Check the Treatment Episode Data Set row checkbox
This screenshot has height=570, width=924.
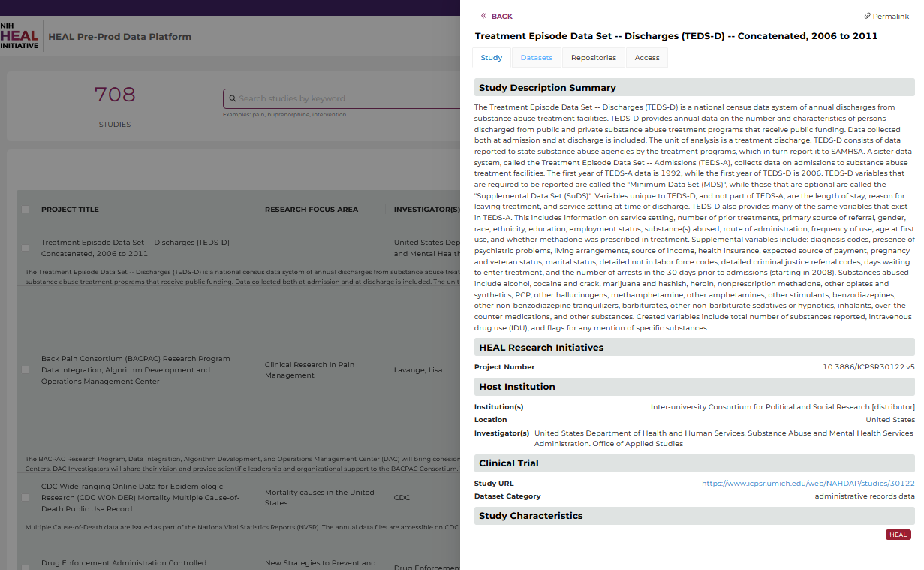coord(26,248)
